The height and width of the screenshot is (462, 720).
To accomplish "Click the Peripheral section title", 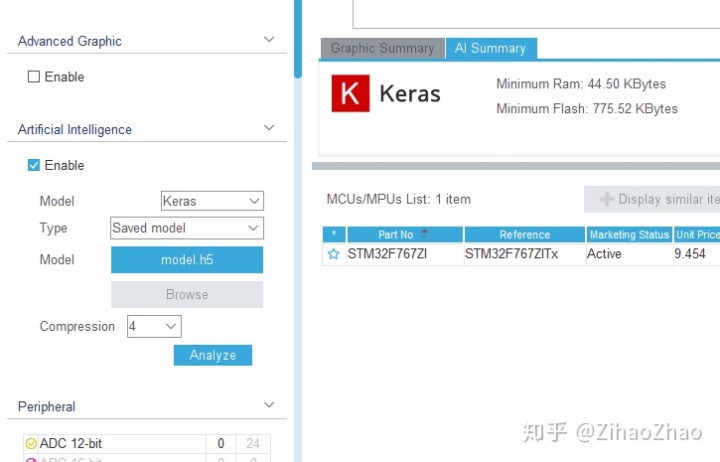I will pyautogui.click(x=46, y=407).
